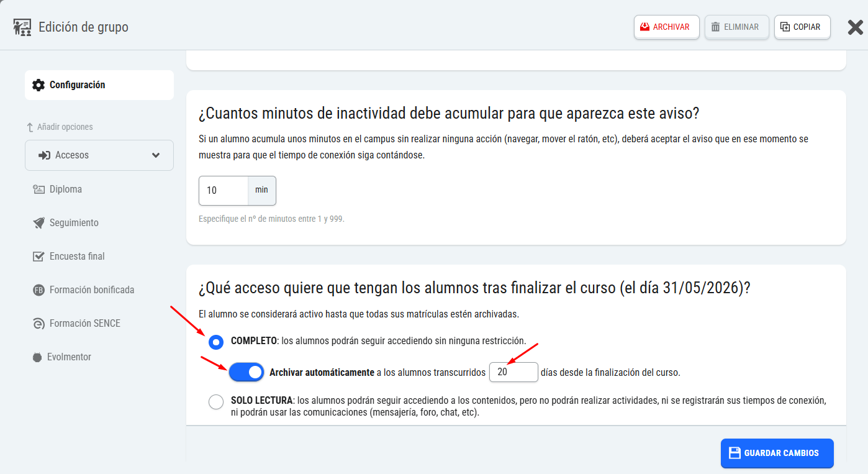This screenshot has height=474, width=868.
Task: Click the 'min' unit label
Action: coord(261,190)
